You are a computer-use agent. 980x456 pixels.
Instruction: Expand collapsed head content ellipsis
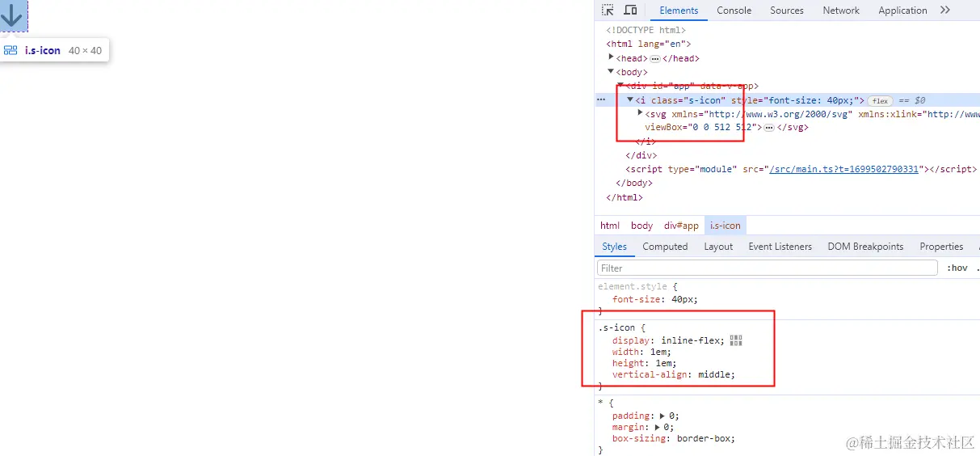655,58
